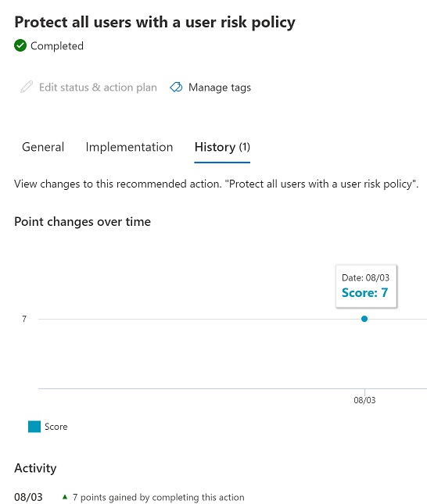427x504 pixels.
Task: Click the pencil edit icon
Action: coord(27,87)
